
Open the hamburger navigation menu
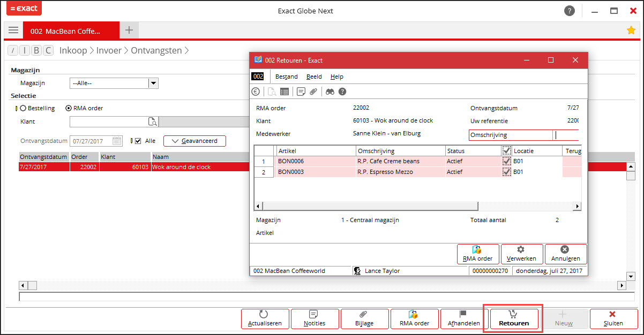(x=13, y=31)
